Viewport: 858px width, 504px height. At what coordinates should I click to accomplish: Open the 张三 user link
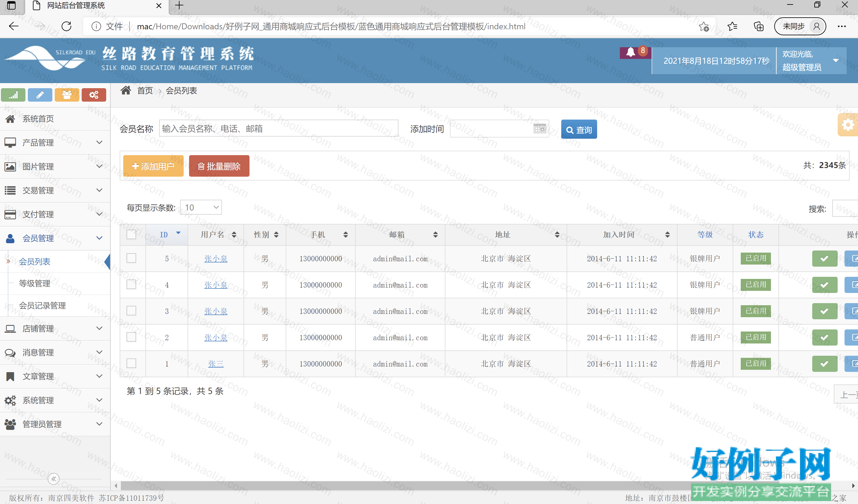216,364
